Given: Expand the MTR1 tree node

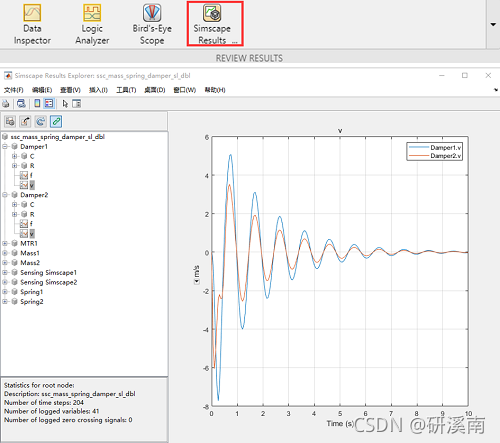Looking at the screenshot, I should pos(5,243).
